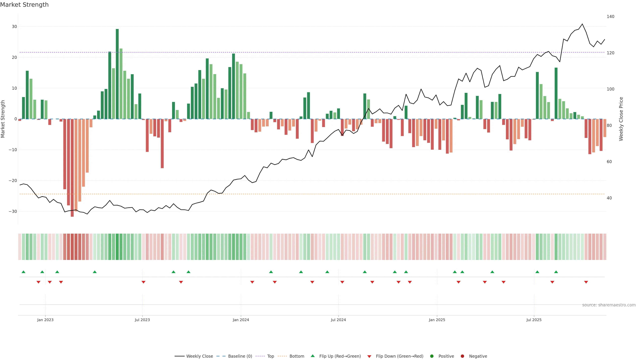The width and height of the screenshot is (644, 362).
Task: Select the Jul 2024 x-axis label
Action: [338, 320]
